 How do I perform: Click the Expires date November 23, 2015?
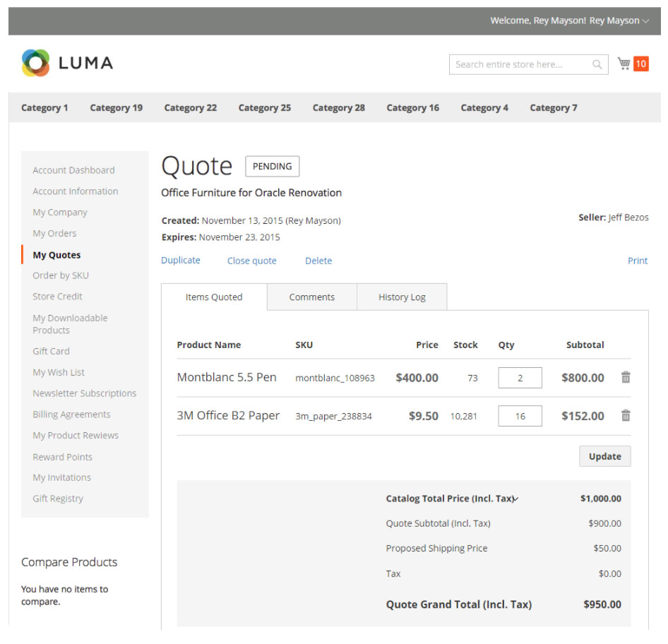239,237
